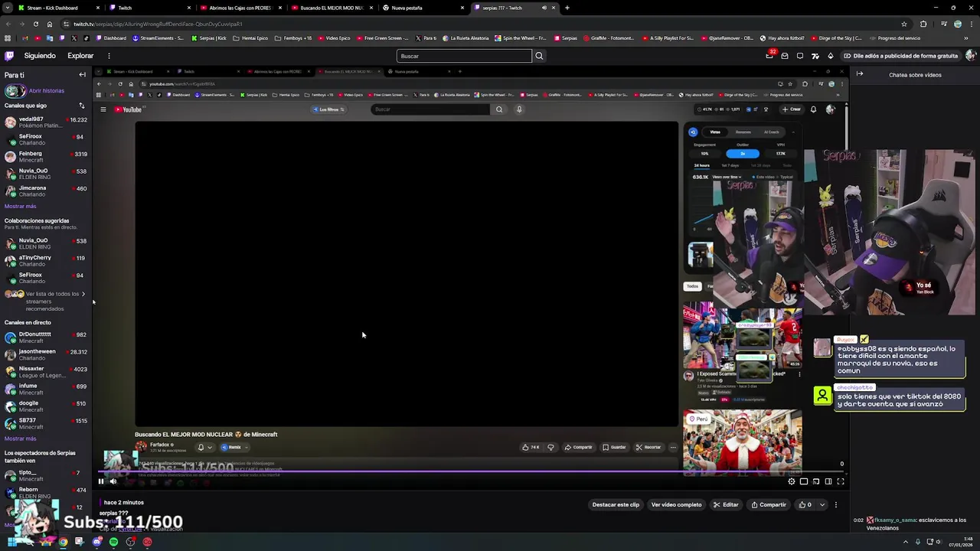Open Chrome from the taskbar
The image size is (980, 551).
pos(63,542)
